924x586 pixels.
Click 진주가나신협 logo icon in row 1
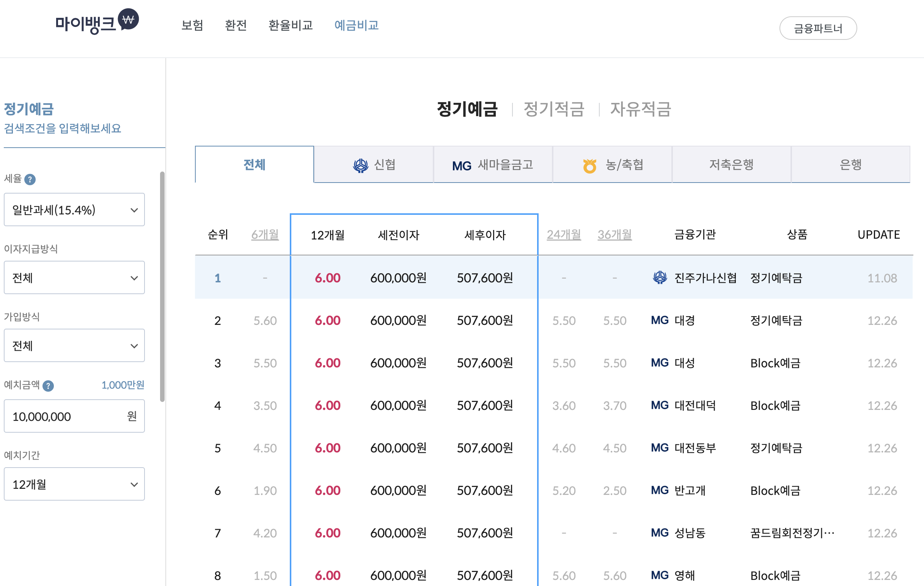[660, 278]
